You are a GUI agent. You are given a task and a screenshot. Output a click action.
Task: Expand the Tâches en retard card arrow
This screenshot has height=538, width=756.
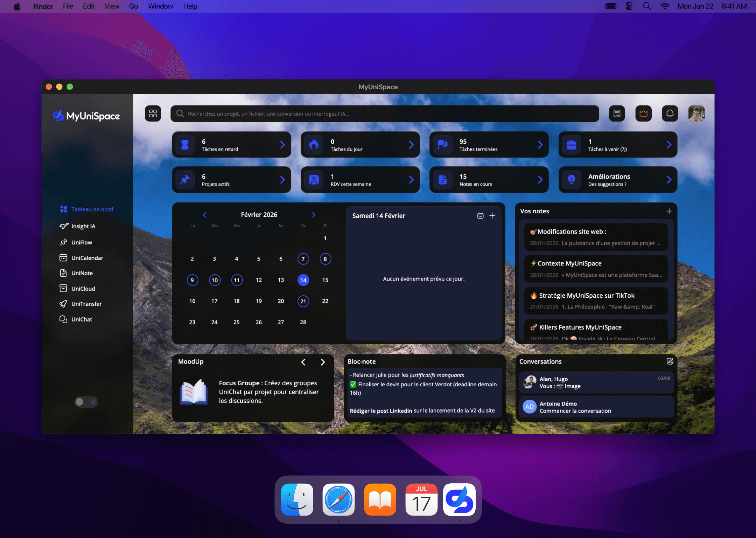pyautogui.click(x=282, y=145)
